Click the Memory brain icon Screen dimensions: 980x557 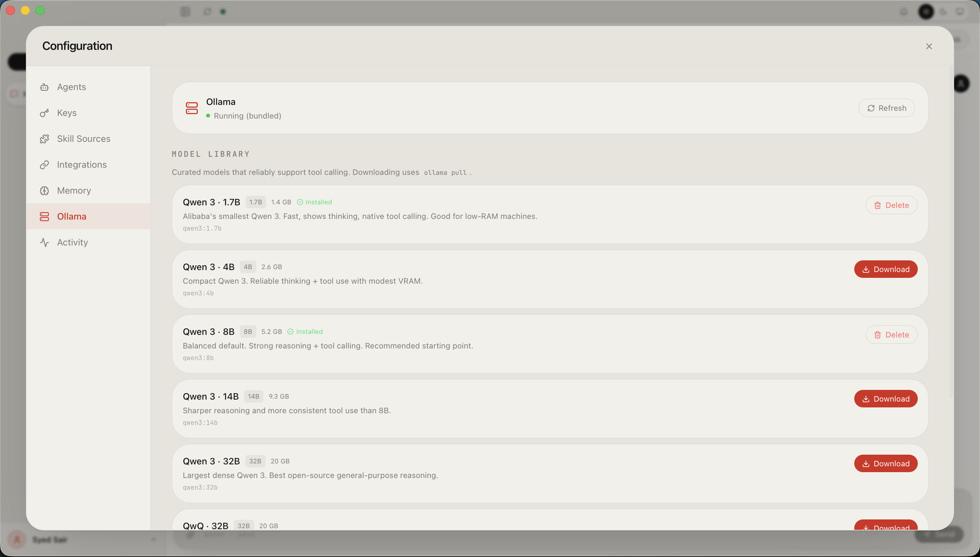coord(44,190)
